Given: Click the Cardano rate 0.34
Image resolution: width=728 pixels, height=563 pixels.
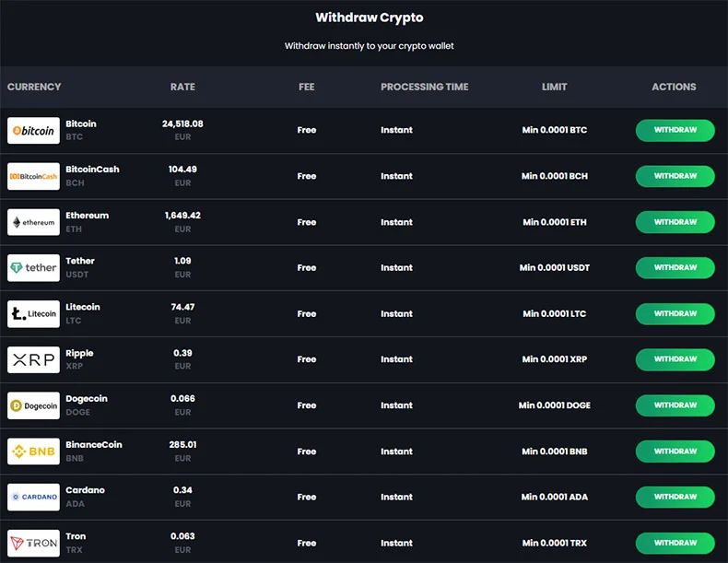Looking at the screenshot, I should [182, 490].
